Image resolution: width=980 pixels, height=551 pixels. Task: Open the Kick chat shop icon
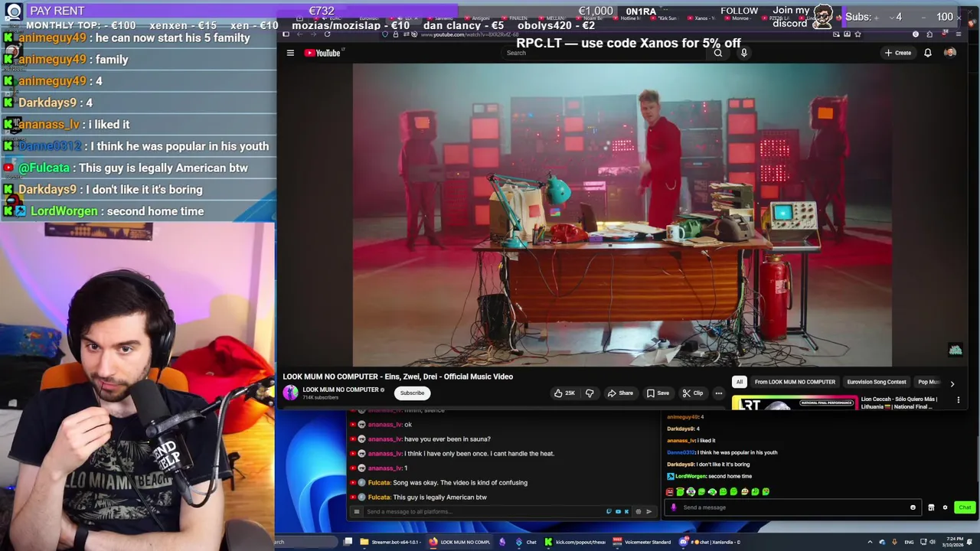[931, 507]
